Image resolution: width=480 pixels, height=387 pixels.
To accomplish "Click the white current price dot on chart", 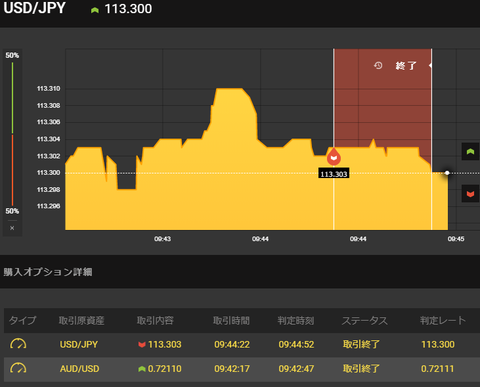I will click(x=447, y=173).
